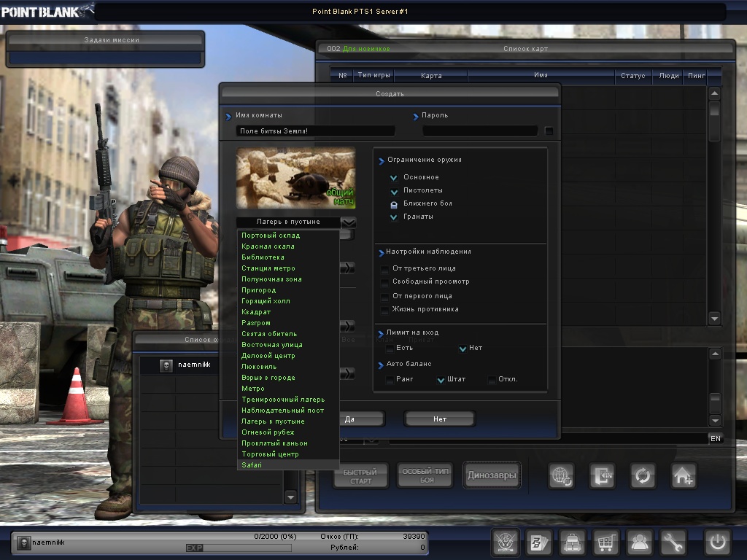Click the locked Ближнего боя icon

tap(393, 204)
